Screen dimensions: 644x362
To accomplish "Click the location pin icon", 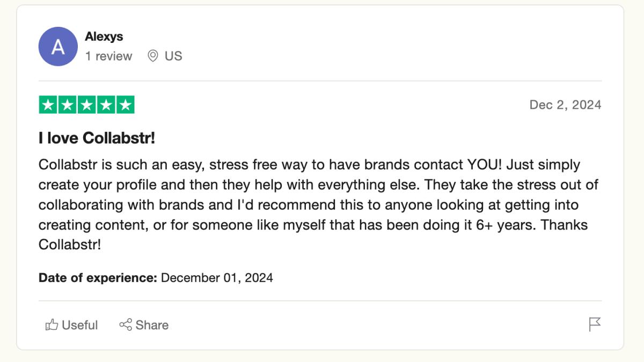I will coord(153,56).
